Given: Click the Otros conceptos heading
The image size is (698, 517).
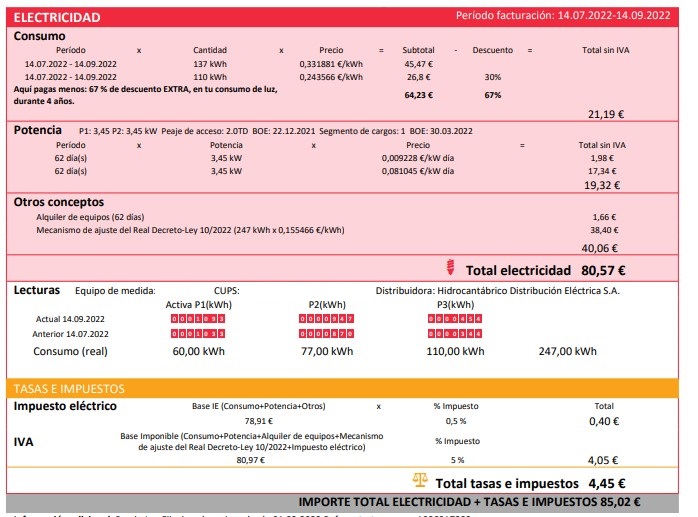Looking at the screenshot, I should (59, 202).
